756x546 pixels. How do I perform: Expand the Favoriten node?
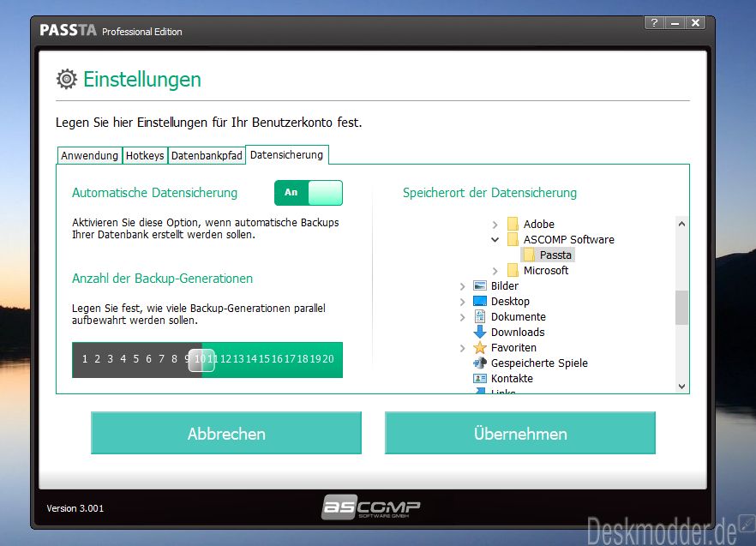click(x=462, y=348)
